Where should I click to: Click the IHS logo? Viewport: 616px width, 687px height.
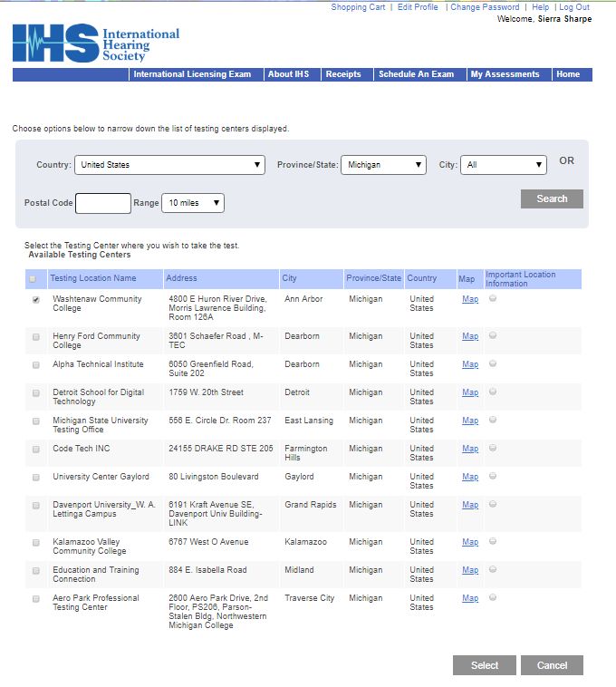(x=96, y=43)
